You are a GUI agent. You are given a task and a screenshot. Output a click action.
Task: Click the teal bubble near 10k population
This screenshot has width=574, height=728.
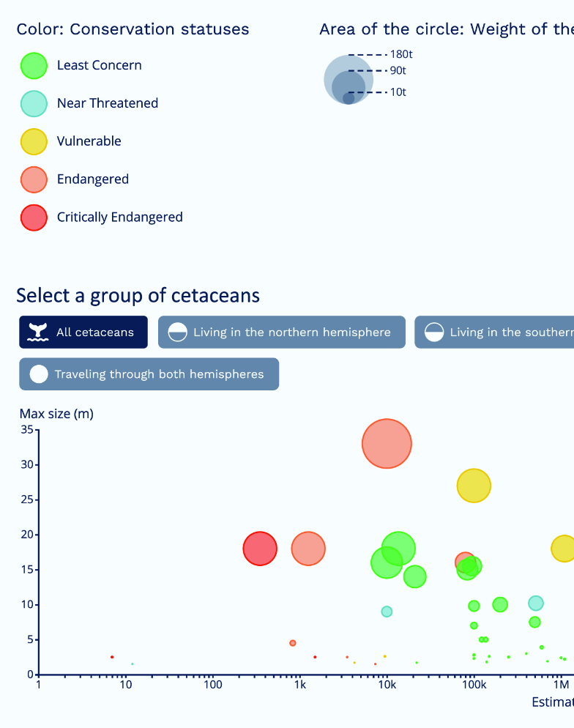click(x=387, y=612)
